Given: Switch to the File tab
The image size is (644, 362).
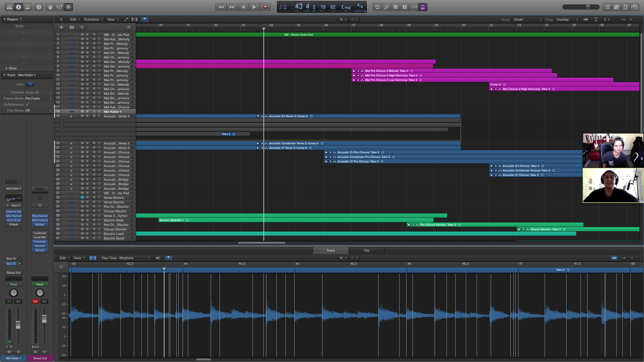Looking at the screenshot, I should pos(366,250).
